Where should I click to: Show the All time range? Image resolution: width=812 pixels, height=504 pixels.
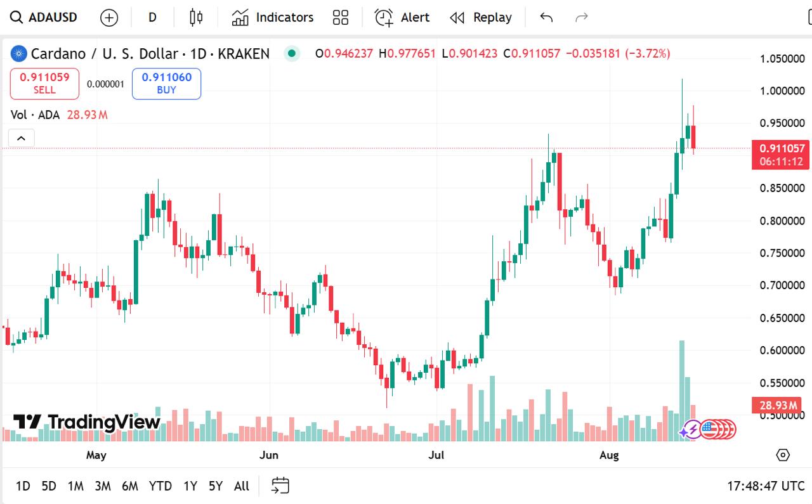[241, 486]
